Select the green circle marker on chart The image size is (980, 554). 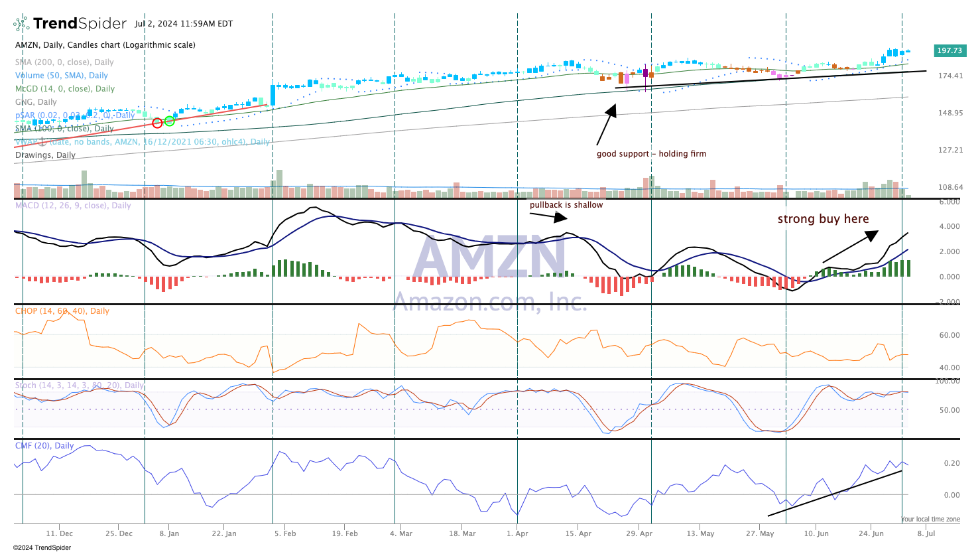(169, 121)
